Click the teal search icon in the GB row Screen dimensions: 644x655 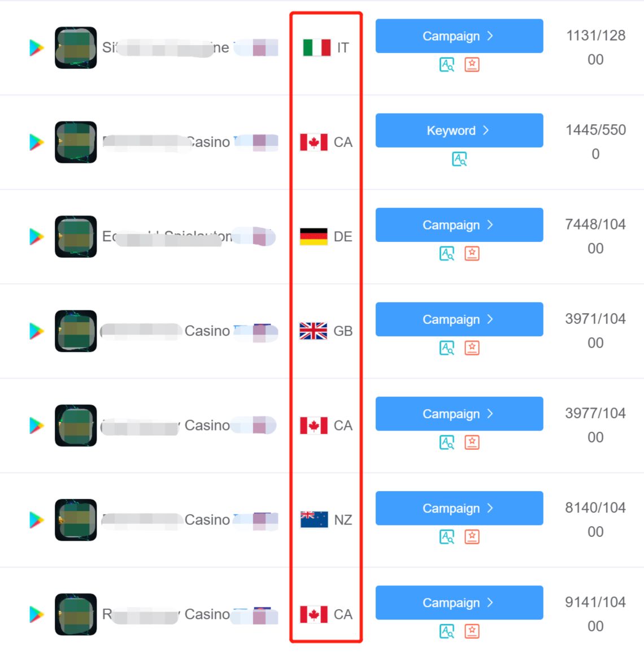446,348
